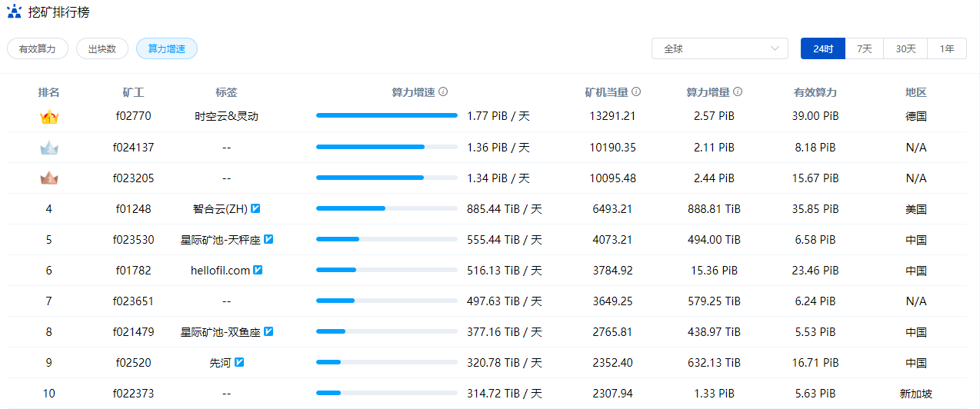The height and width of the screenshot is (409, 980).
Task: Click the mining leaderboard logo icon
Action: point(15,12)
